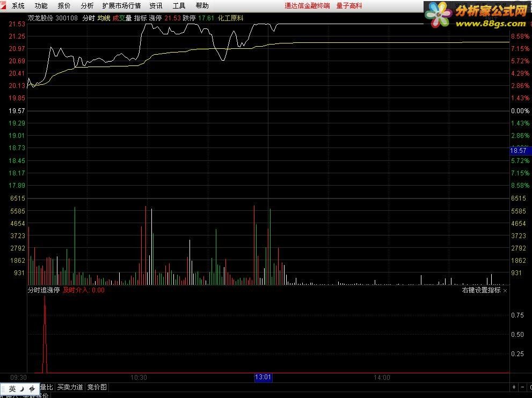Click the moon icon on IME bar
This screenshot has height=398, width=532.
click(x=22, y=389)
